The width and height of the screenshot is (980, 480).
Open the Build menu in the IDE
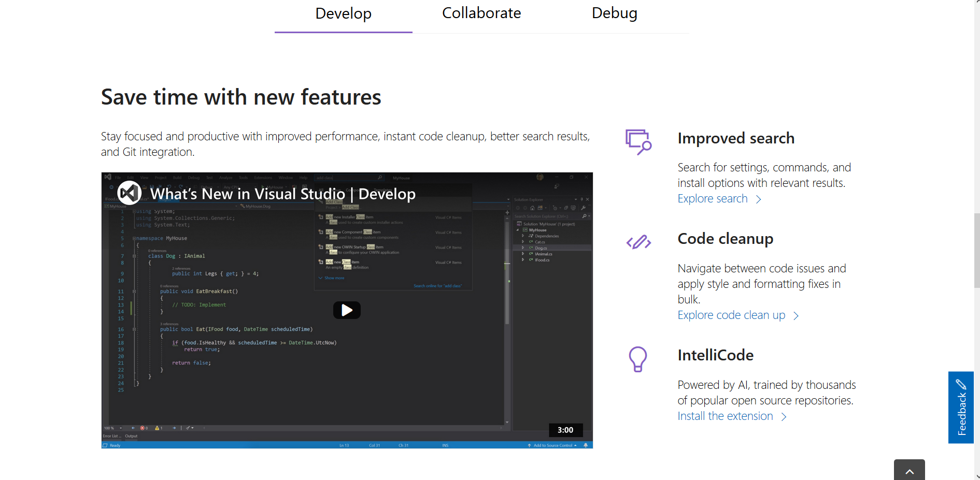point(177,178)
